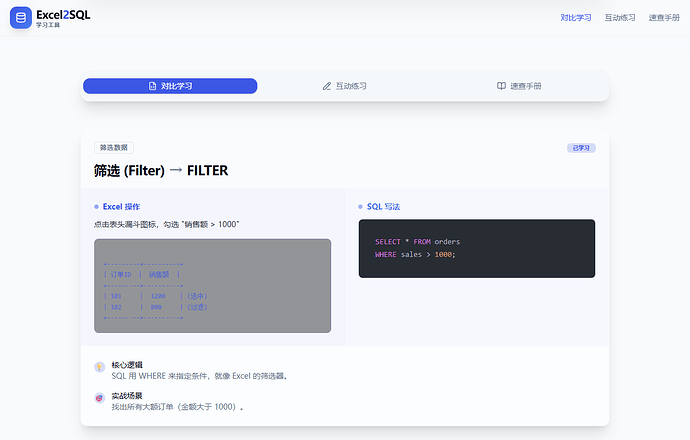Click the lightbulb icon next to 核心逻辑
690x440 pixels.
pyautogui.click(x=99, y=367)
